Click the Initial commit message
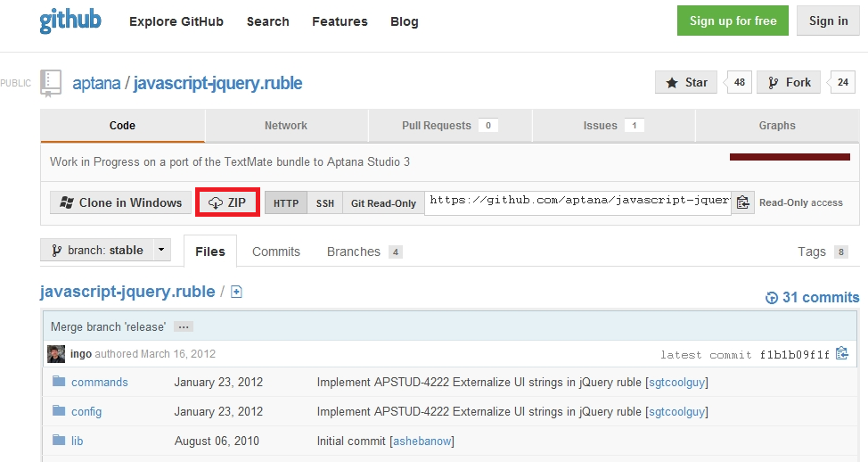868x462 pixels. coord(351,441)
